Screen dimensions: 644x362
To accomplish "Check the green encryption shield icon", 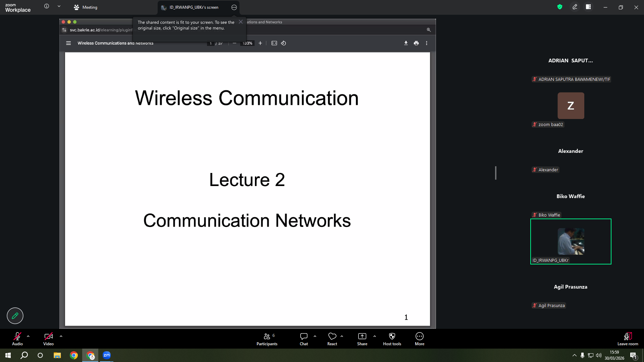I will tap(560, 7).
